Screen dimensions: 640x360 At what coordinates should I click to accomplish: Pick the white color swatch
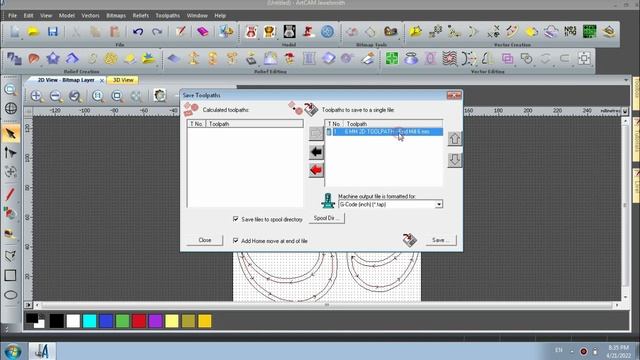[x=73, y=321]
